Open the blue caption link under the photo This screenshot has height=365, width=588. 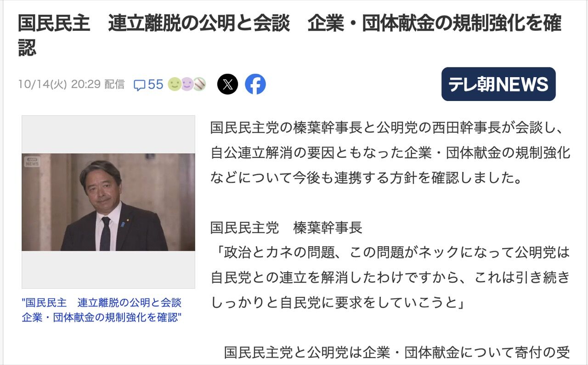point(102,309)
